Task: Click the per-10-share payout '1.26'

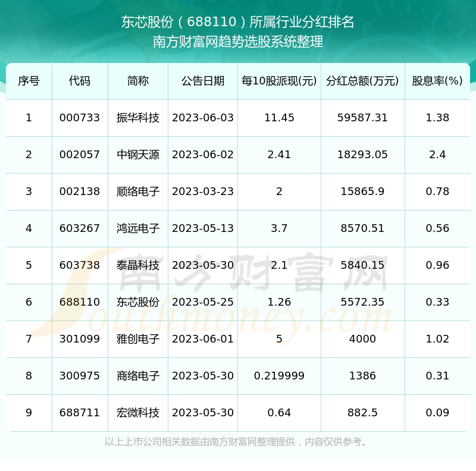Action: [x=279, y=302]
